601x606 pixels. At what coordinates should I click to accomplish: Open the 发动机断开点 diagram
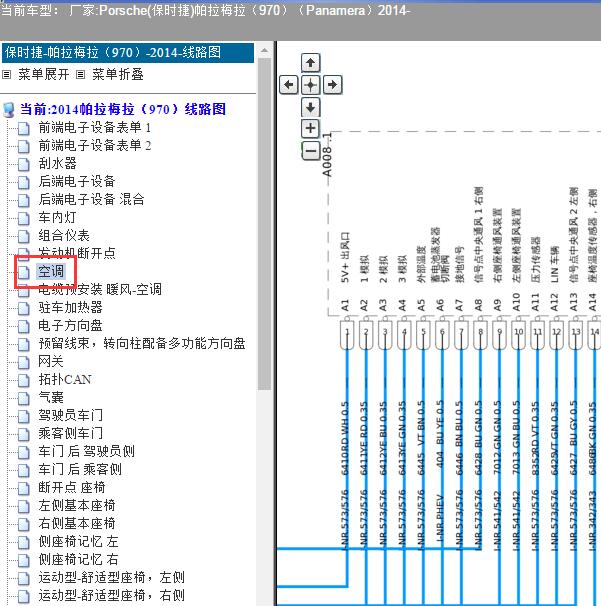[x=77, y=254]
